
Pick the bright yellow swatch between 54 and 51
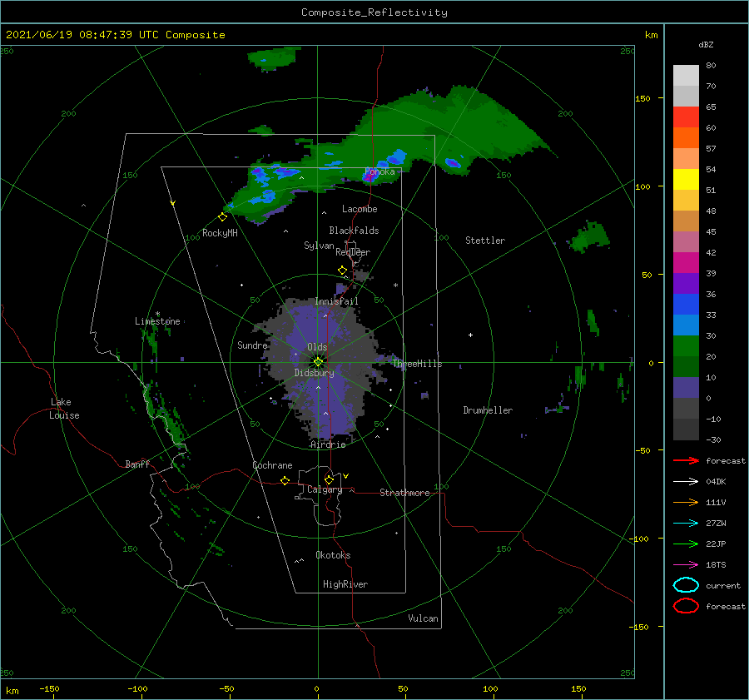(686, 180)
